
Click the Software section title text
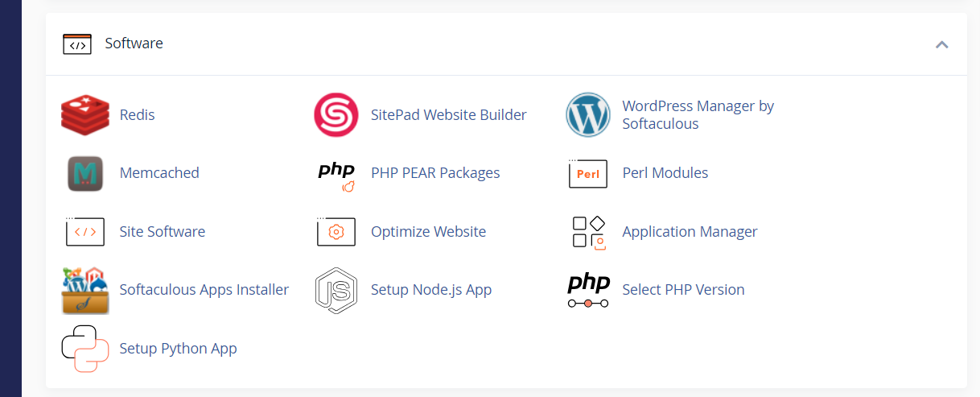134,43
